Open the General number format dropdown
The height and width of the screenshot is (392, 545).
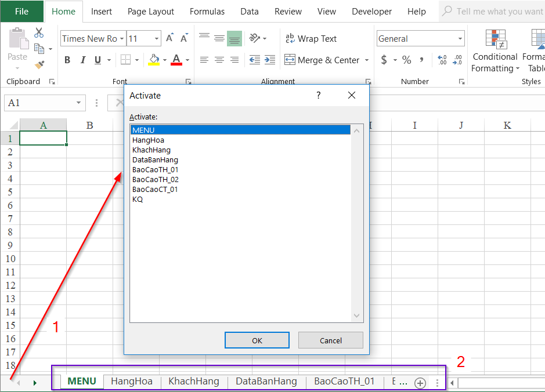point(460,38)
